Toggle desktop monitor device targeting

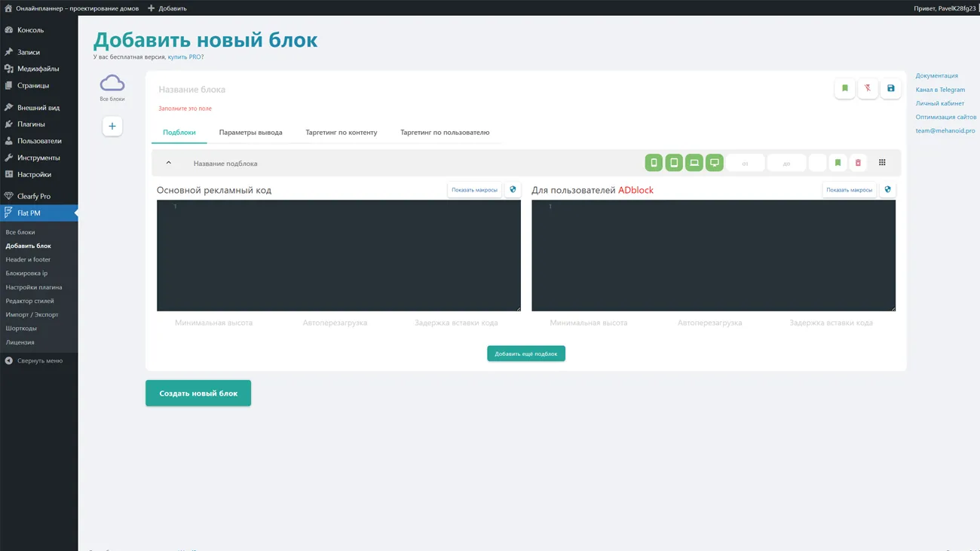[x=714, y=163]
